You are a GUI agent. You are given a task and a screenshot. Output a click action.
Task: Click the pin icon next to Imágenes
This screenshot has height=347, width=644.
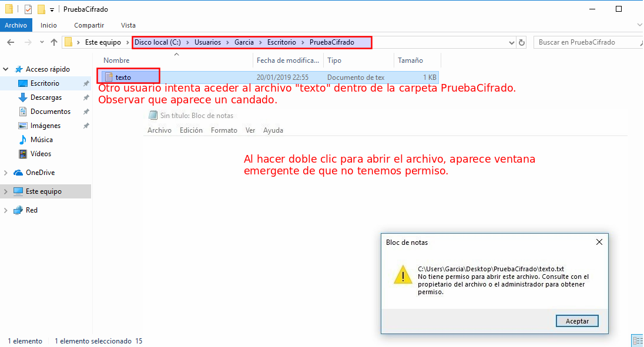(86, 126)
